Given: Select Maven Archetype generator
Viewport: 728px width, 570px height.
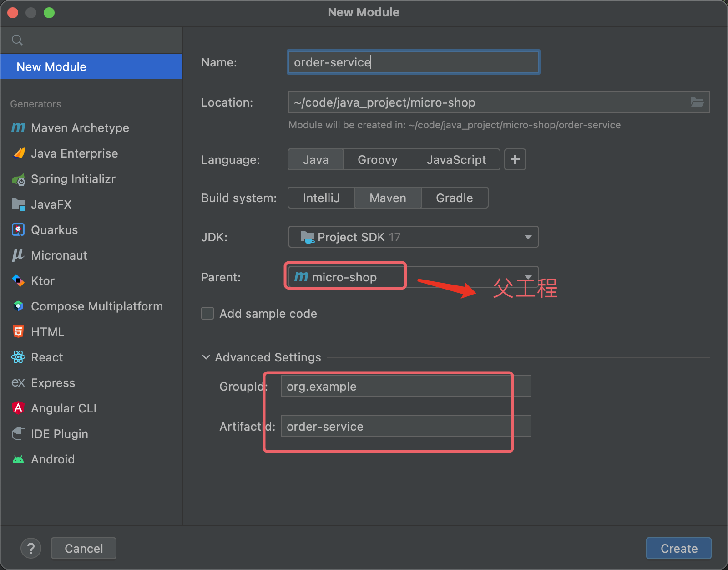Looking at the screenshot, I should pyautogui.click(x=91, y=127).
